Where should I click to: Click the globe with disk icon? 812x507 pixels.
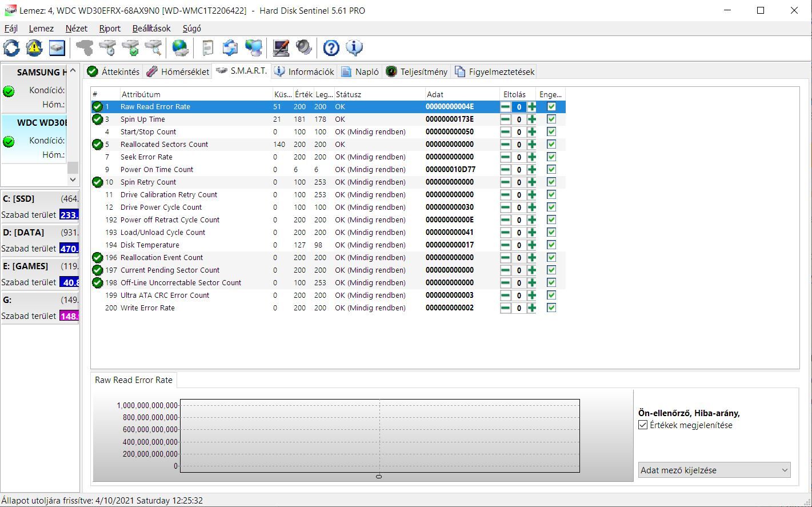pyautogui.click(x=181, y=47)
